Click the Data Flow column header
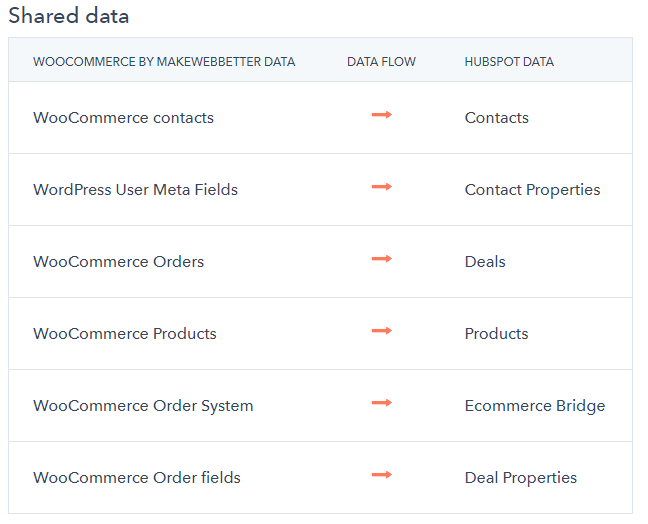This screenshot has height=524, width=648. coord(381,62)
